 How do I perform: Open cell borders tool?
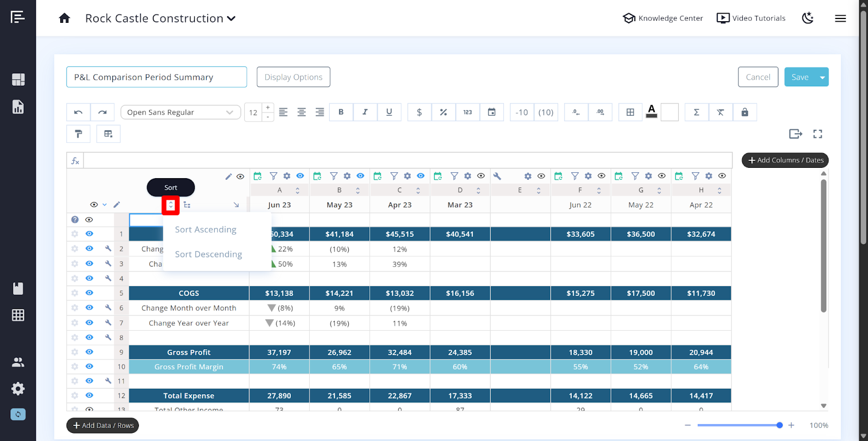coord(630,112)
